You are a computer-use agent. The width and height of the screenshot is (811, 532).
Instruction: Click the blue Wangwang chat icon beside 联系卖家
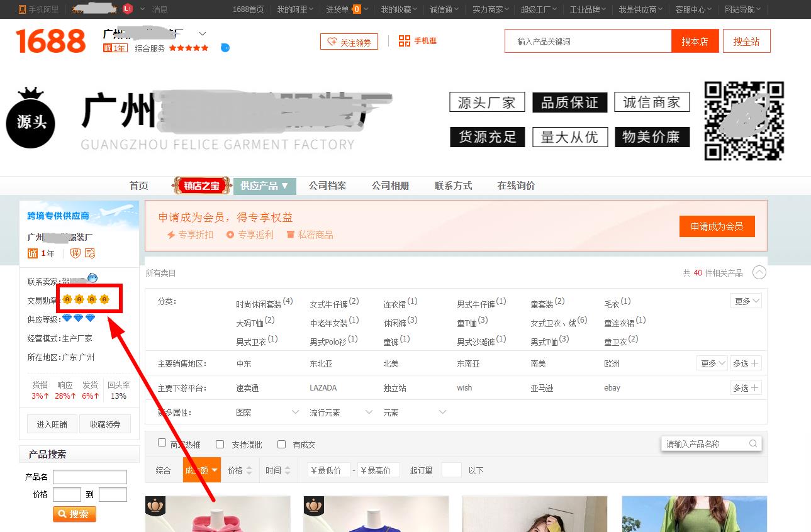click(x=92, y=278)
